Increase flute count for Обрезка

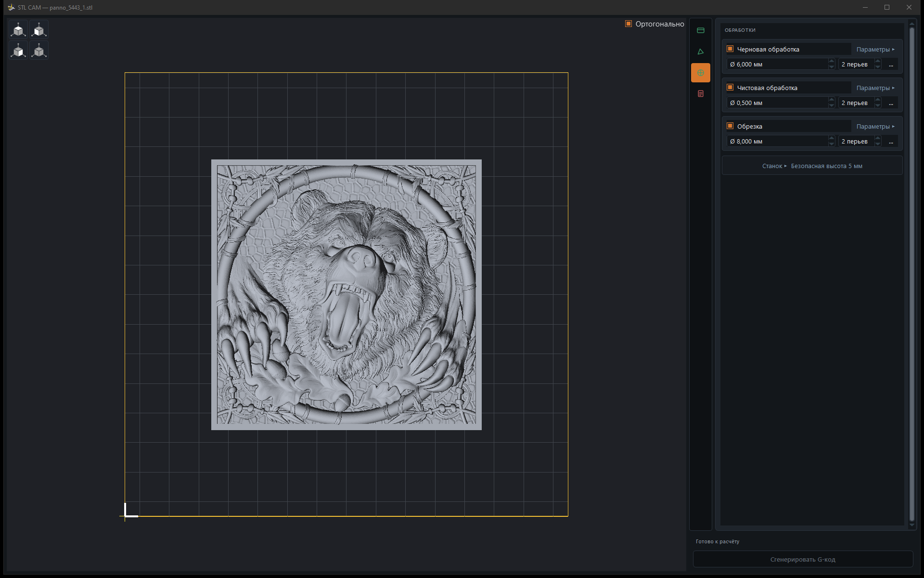878,138
